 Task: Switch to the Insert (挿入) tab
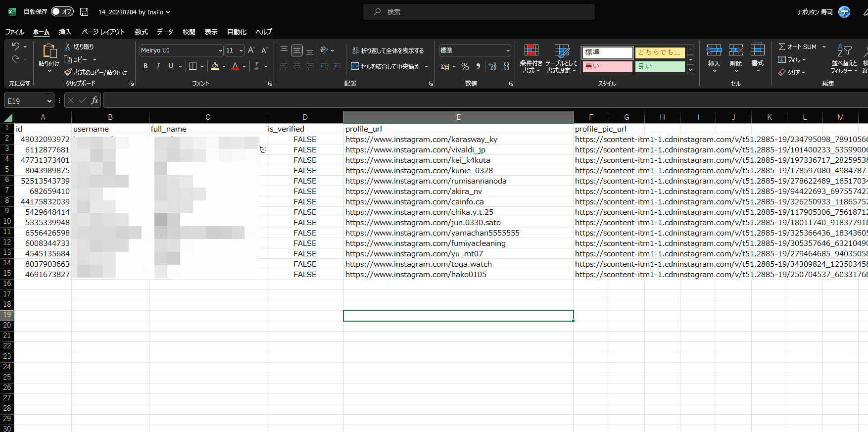click(x=65, y=32)
